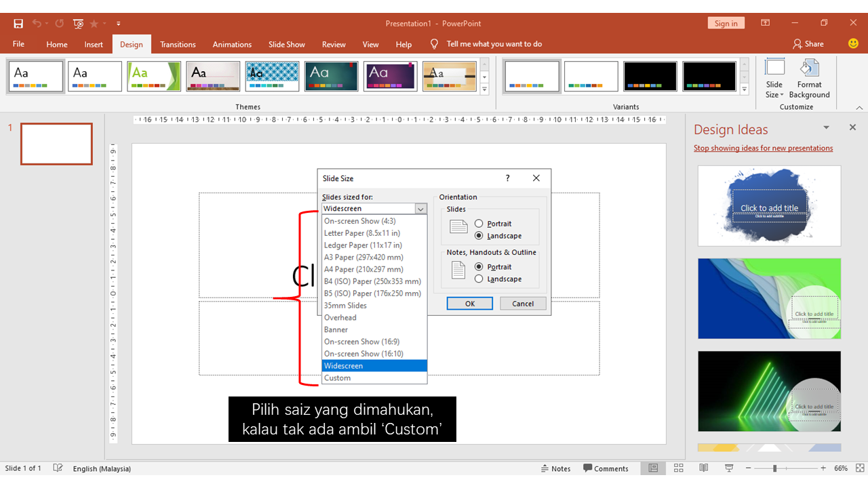Image resolution: width=868 pixels, height=488 pixels.
Task: Select the first white variant thumbnail
Action: 532,77
